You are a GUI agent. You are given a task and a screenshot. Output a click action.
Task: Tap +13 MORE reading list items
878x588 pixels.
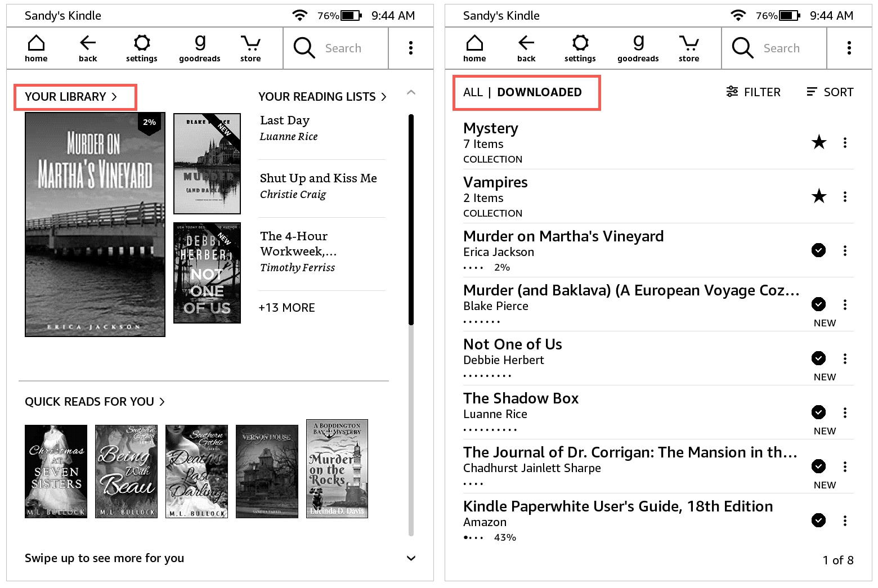286,308
